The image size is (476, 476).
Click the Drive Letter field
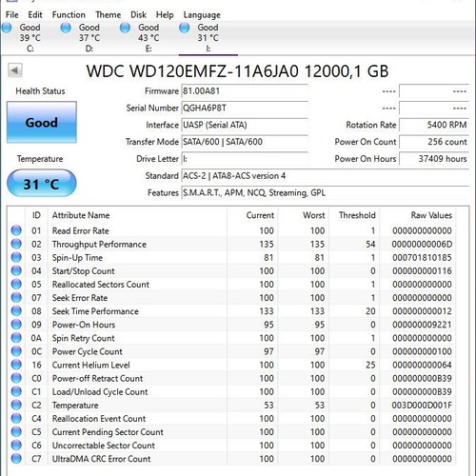[245, 159]
